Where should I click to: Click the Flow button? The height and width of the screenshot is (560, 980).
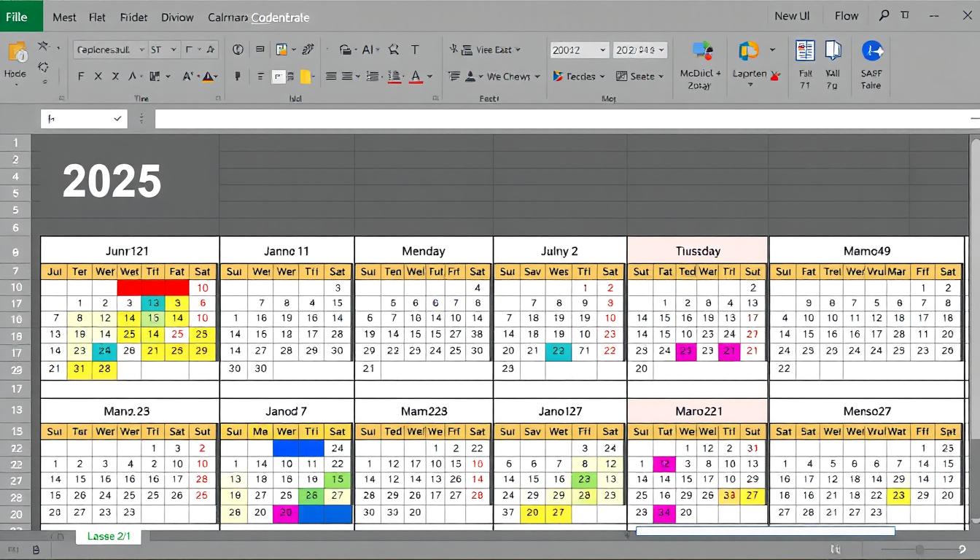(846, 16)
